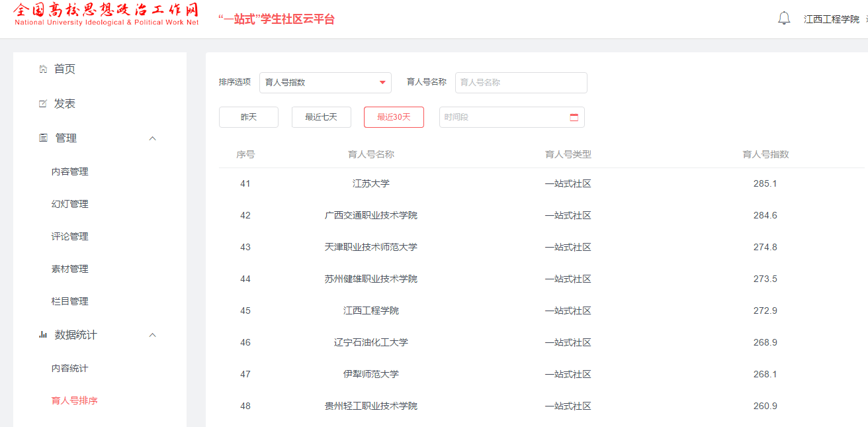Collapse the 管理 menu chevron

(153, 138)
